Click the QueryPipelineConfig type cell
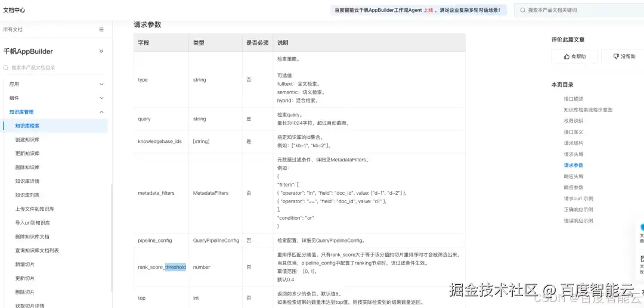644x308 pixels. [216, 240]
